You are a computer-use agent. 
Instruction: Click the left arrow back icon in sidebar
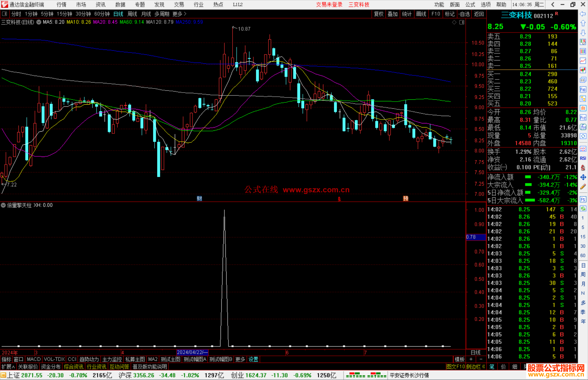pyautogui.click(x=583, y=14)
